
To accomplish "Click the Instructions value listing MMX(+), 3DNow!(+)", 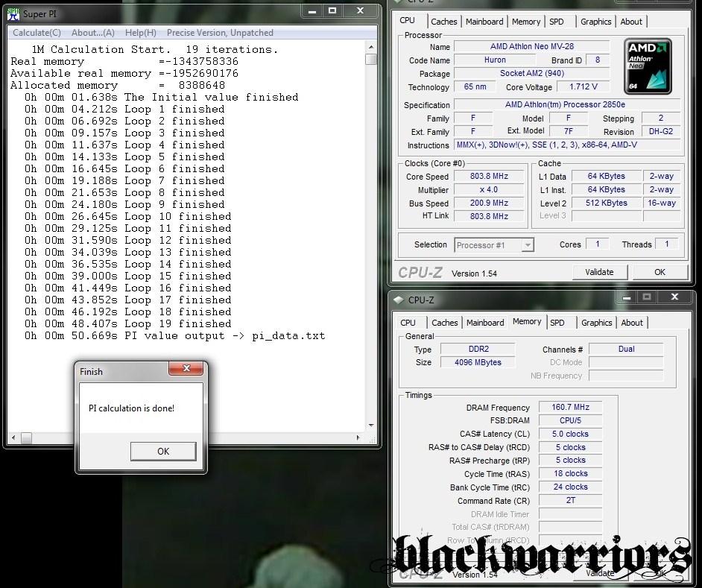I will 567,145.
